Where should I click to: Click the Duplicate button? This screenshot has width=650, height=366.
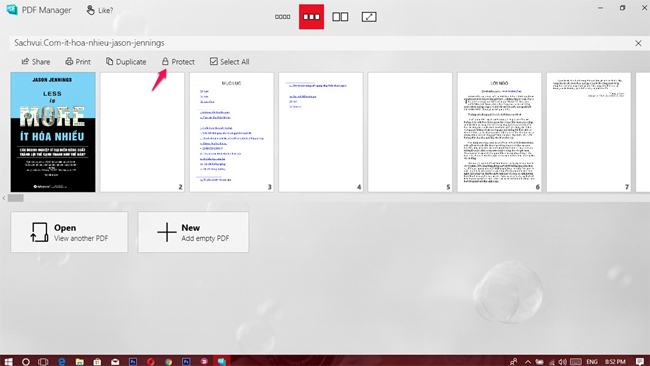(x=126, y=62)
